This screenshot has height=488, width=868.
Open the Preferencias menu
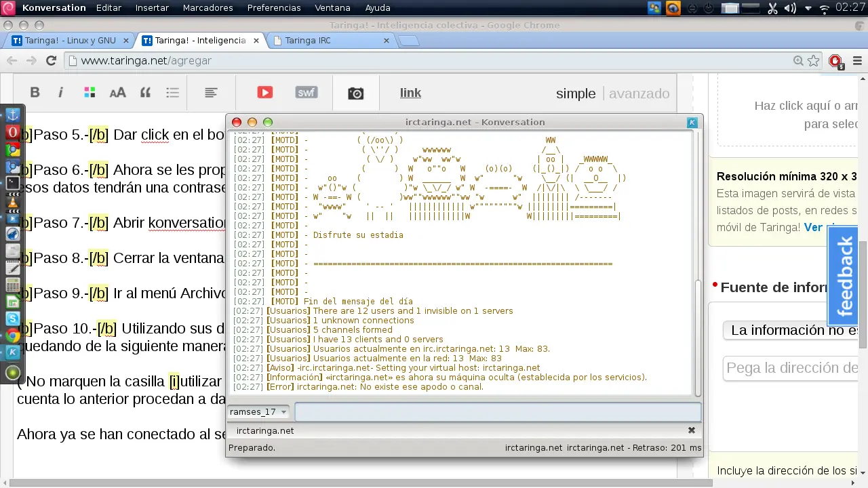(x=274, y=8)
